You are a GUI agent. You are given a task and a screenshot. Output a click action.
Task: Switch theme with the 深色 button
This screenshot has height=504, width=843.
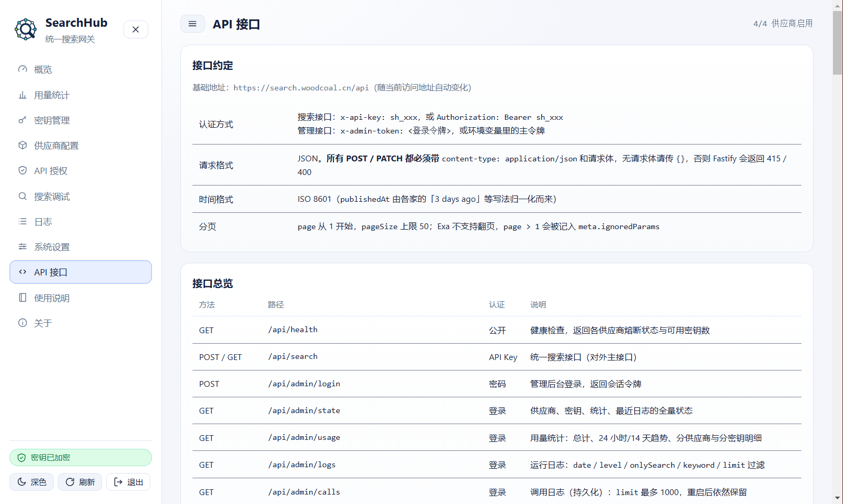(32, 482)
